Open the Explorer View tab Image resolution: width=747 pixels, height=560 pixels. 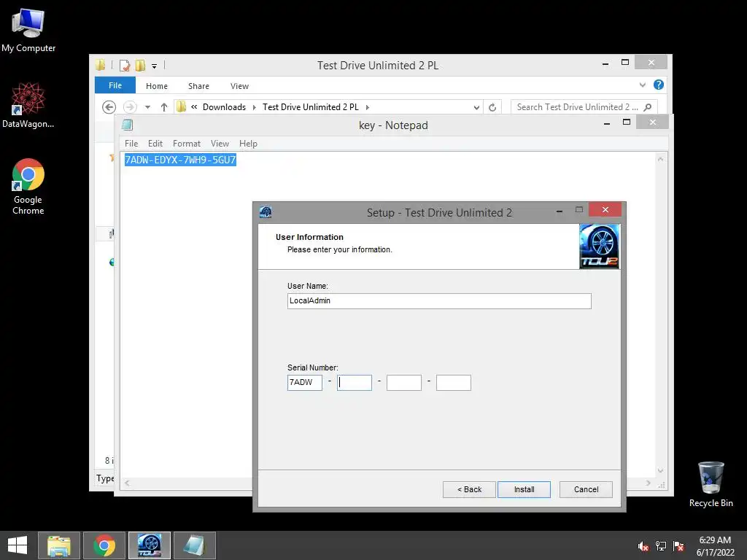pyautogui.click(x=239, y=86)
